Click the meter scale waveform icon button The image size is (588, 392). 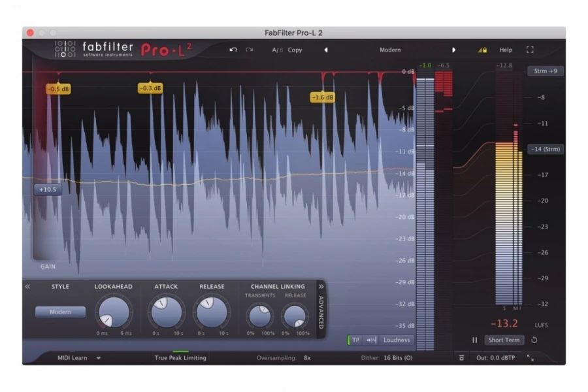pyautogui.click(x=371, y=340)
